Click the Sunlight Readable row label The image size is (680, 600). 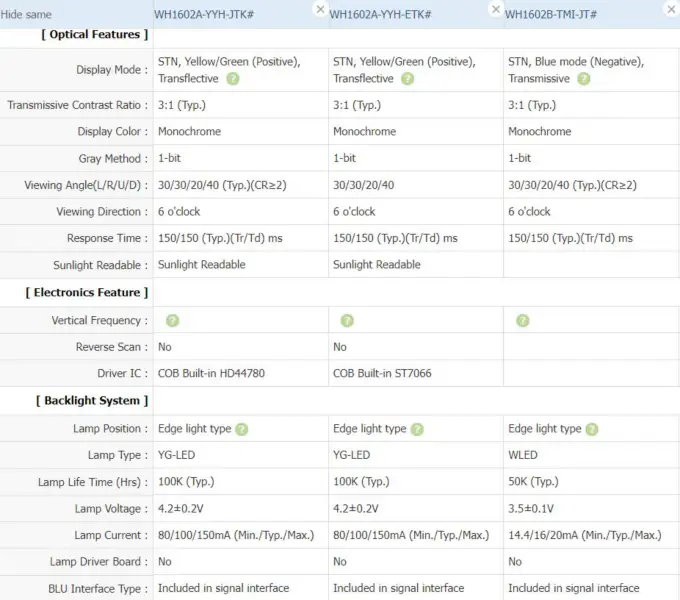tap(101, 265)
